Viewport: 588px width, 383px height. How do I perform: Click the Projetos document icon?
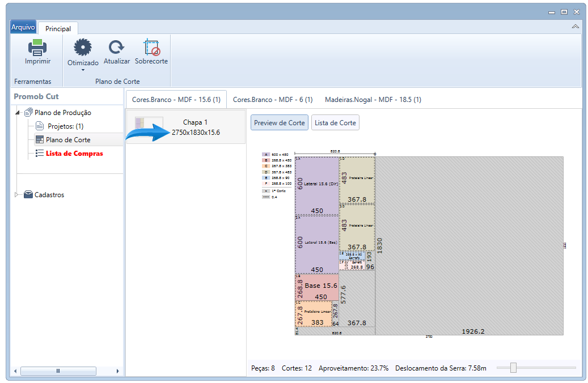(40, 126)
